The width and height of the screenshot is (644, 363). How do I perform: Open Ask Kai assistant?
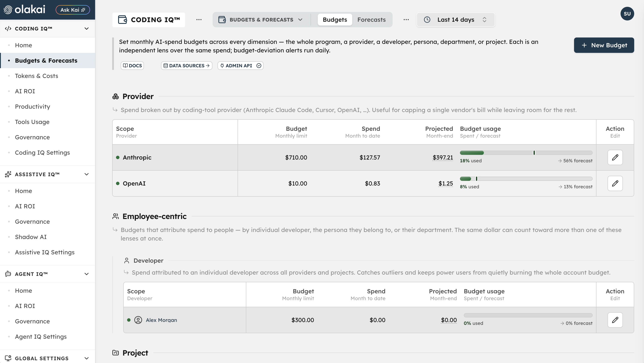[x=73, y=10]
